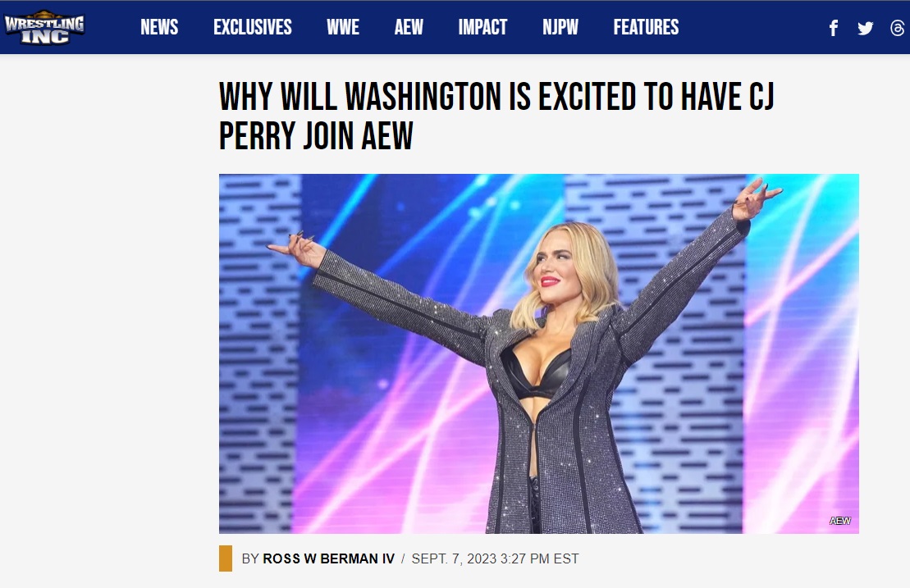This screenshot has height=588, width=910.
Task: Open the Wrestling Inc home logo
Action: [x=44, y=27]
